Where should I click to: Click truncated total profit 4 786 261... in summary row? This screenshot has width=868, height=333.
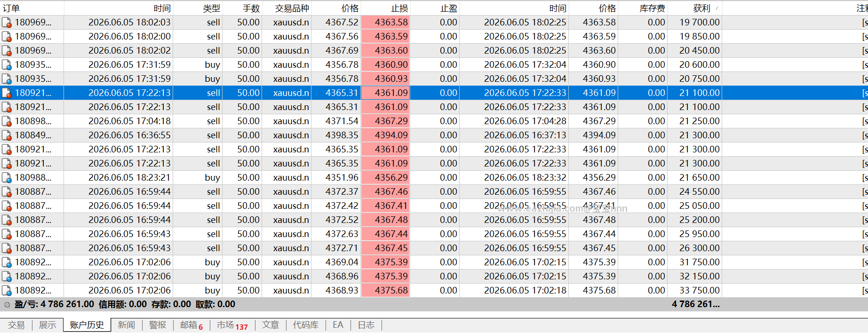click(x=695, y=304)
